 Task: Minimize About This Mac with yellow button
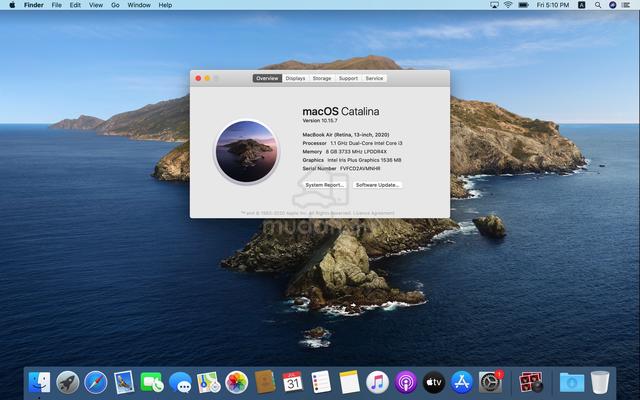point(207,78)
